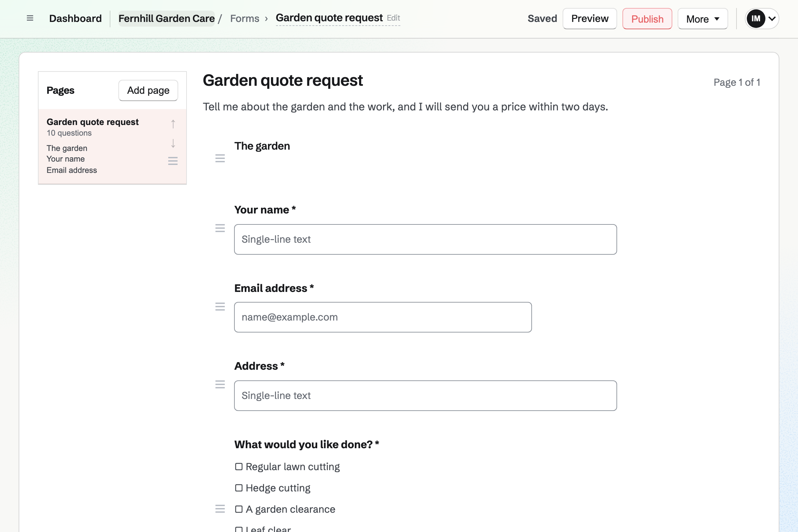Screen dimensions: 798x532
Task: Click 'Email address' in Pages outline
Action: (71, 170)
